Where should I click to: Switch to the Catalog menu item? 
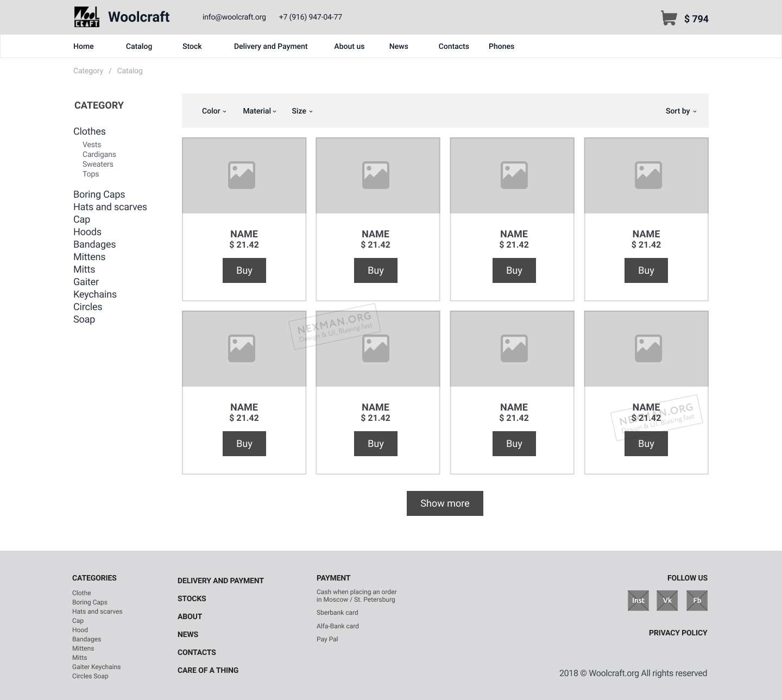tap(138, 46)
